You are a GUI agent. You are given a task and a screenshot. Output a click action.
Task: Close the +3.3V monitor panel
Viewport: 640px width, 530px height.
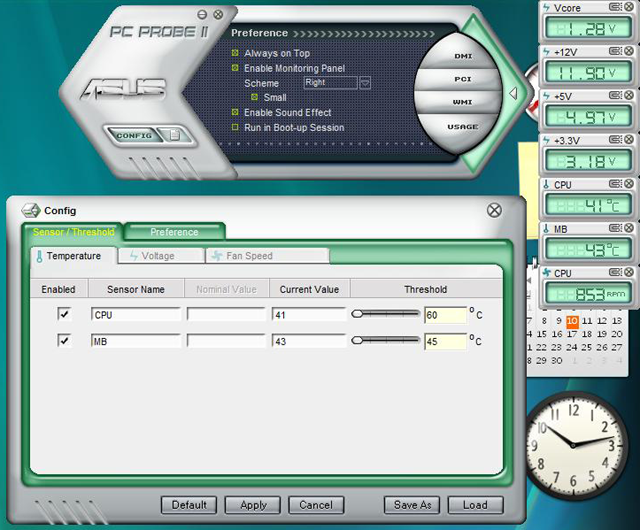click(629, 139)
